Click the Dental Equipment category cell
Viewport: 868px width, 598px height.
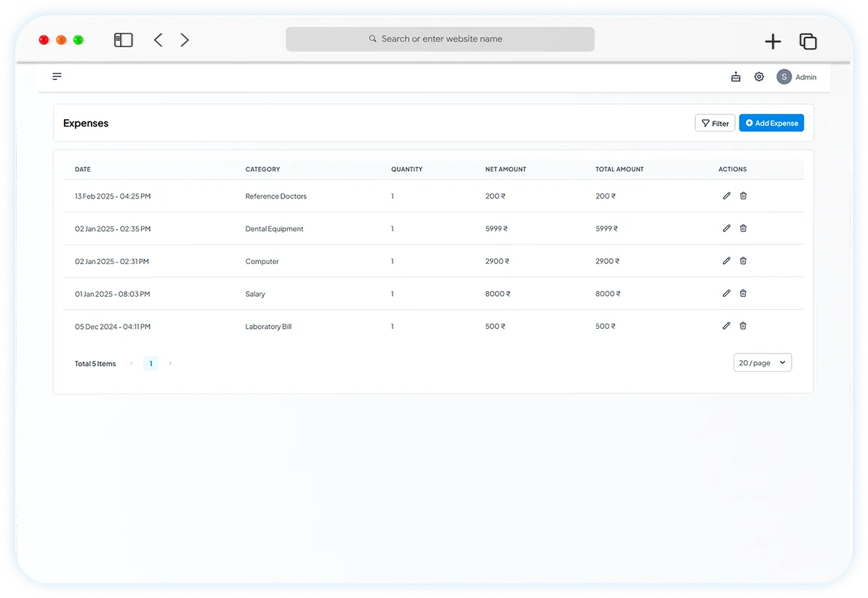click(274, 229)
